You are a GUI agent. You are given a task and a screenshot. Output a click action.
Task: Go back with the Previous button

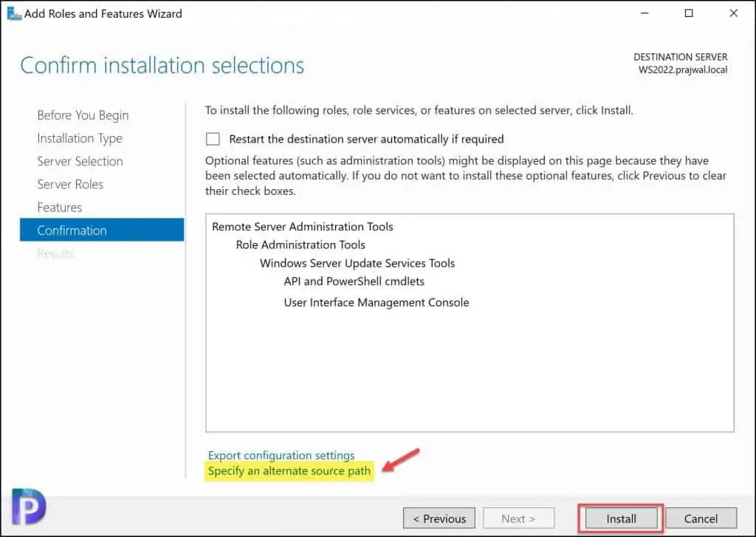click(439, 519)
